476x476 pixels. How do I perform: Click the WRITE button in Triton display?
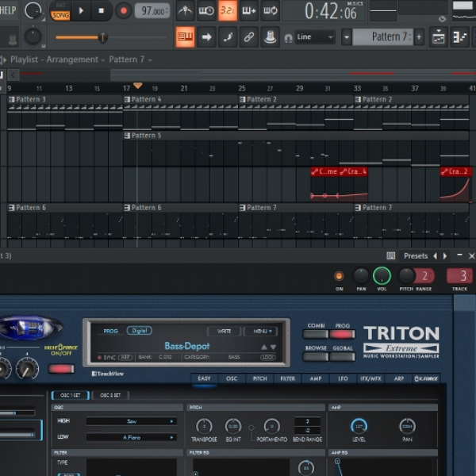[224, 331]
